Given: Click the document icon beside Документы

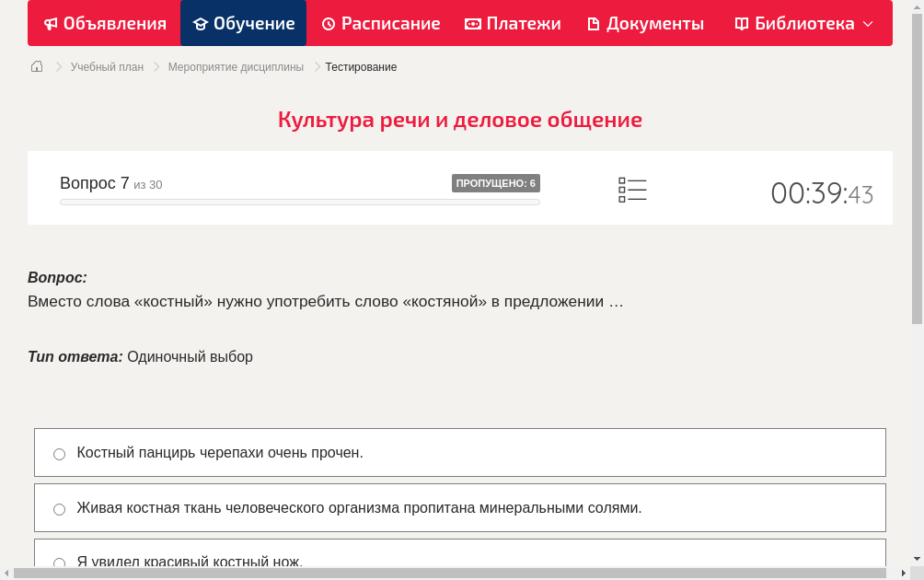Looking at the screenshot, I should tap(595, 23).
